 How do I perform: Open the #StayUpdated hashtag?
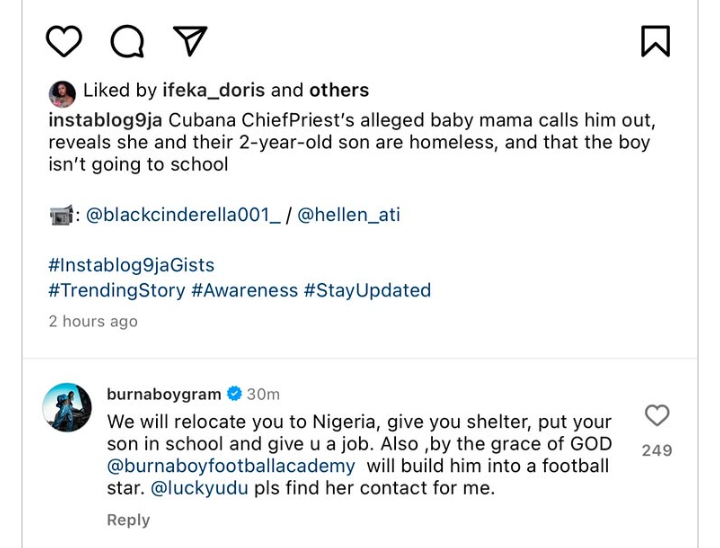(x=367, y=291)
